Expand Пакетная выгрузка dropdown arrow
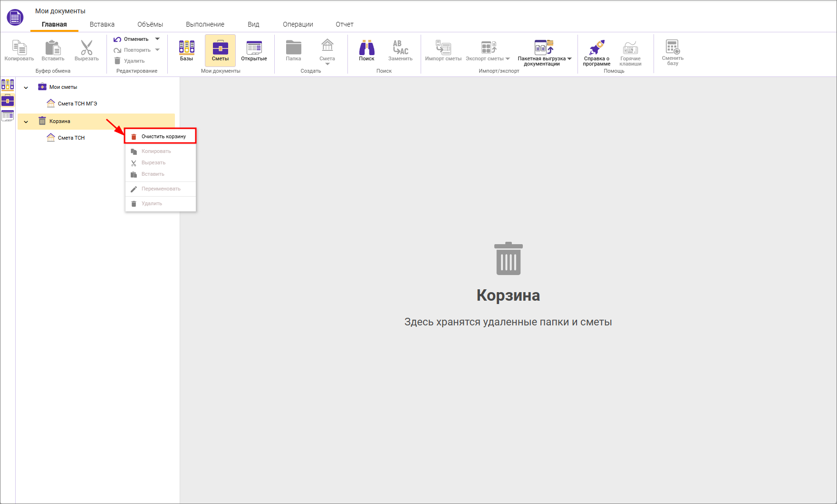837x504 pixels. [569, 59]
